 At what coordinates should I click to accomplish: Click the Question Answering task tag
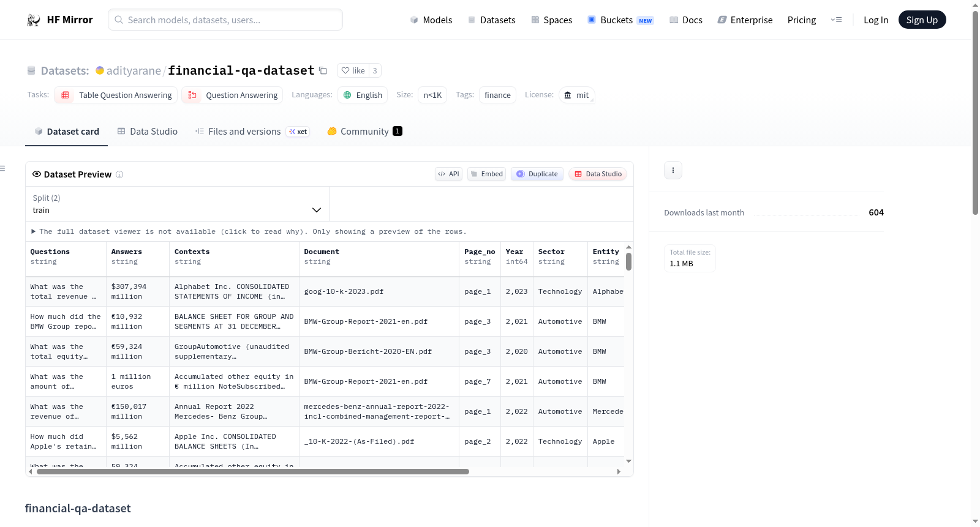[x=233, y=95]
